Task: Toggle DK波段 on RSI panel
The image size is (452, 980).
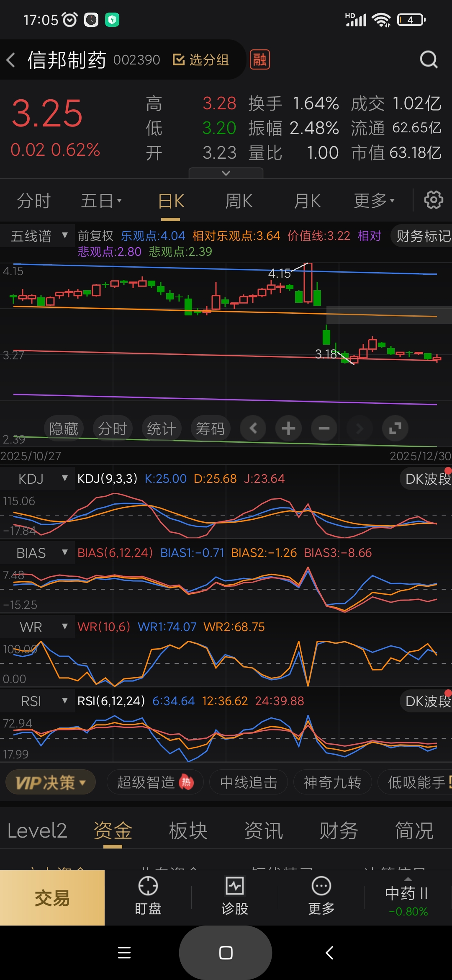Action: click(x=427, y=701)
